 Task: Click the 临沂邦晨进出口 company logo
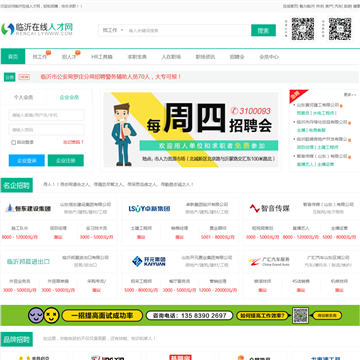[x=28, y=262]
